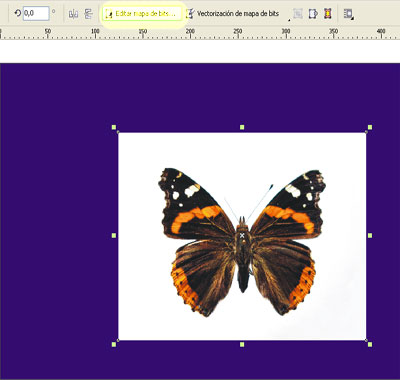Click the horizontal ruler at mark 200
The width and height of the screenshot is (400, 380).
click(x=190, y=33)
